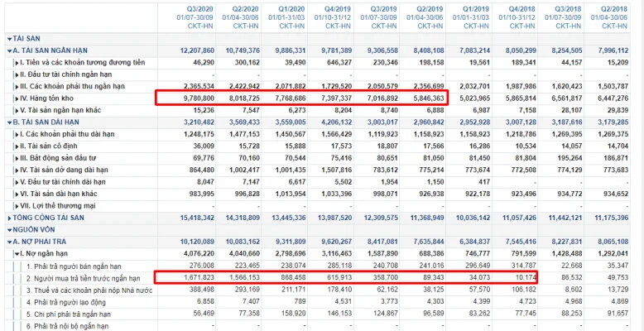Click other long-term assets value 1,033,396

tap(335, 194)
